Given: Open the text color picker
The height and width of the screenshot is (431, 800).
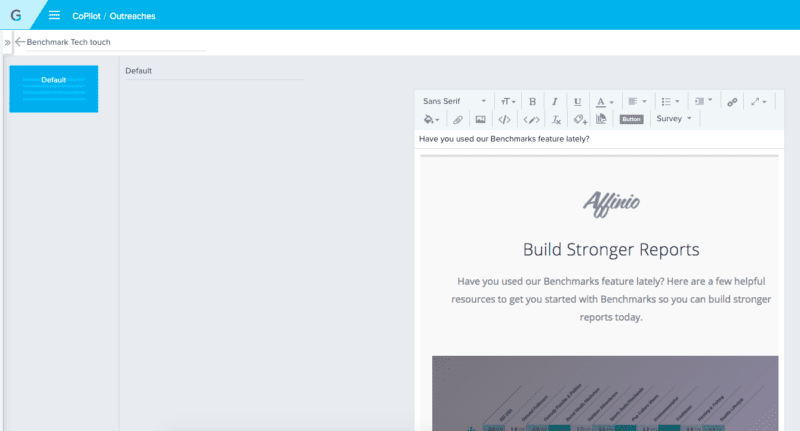Looking at the screenshot, I should (604, 101).
